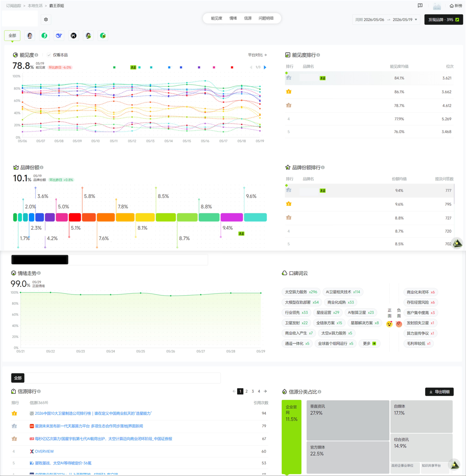Go to previous legend page arrow
Screen dimensions: 466x476
coord(251,67)
